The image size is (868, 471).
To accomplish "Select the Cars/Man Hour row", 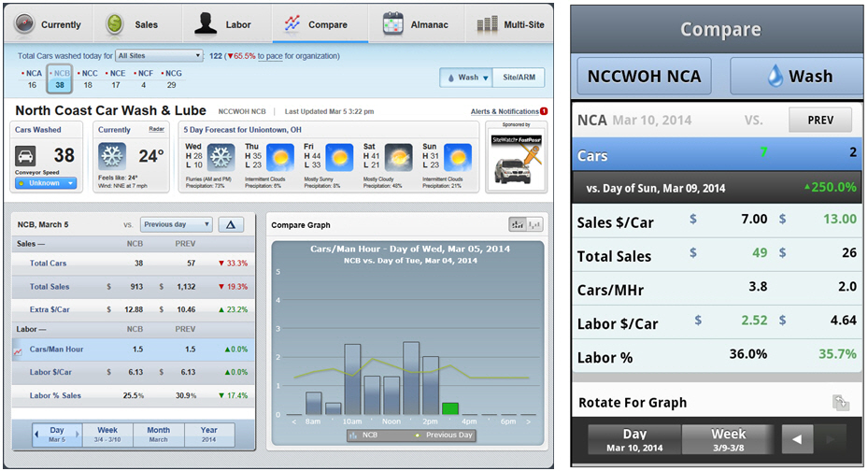I will pyautogui.click(x=134, y=350).
